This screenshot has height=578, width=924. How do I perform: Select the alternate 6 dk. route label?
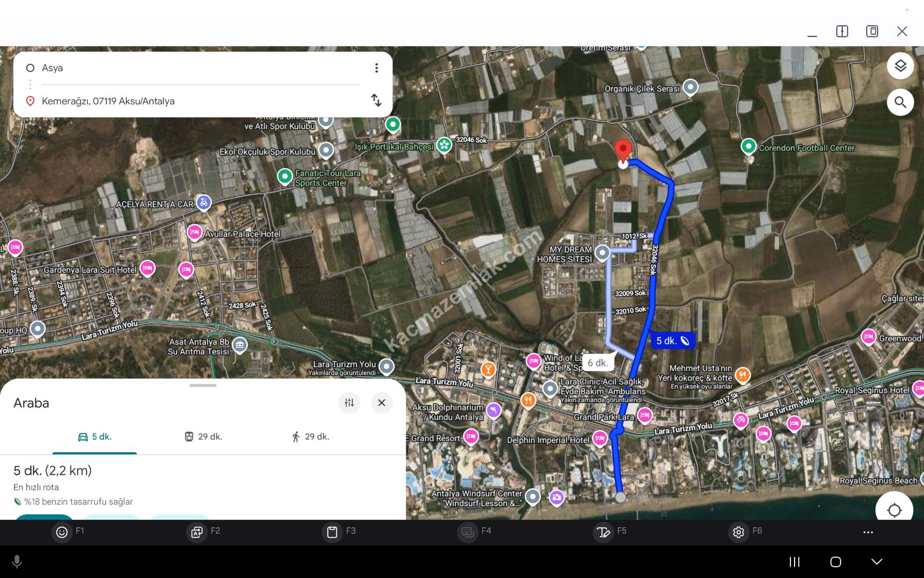(x=598, y=363)
